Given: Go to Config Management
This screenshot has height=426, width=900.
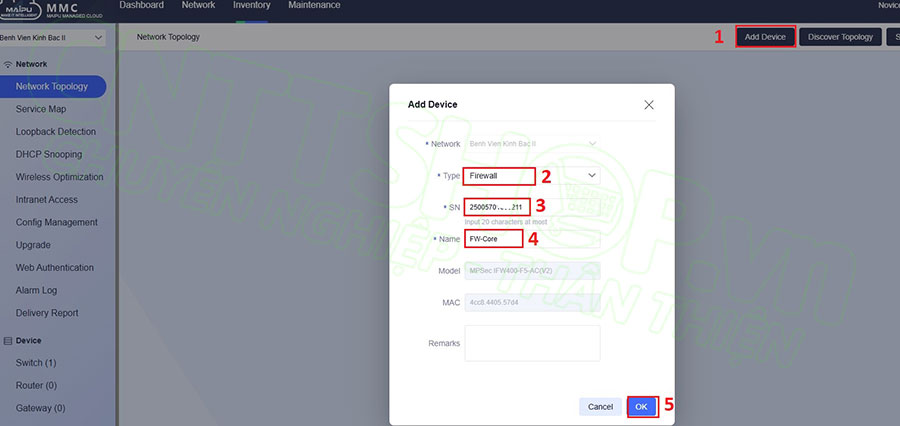Looking at the screenshot, I should click(57, 222).
